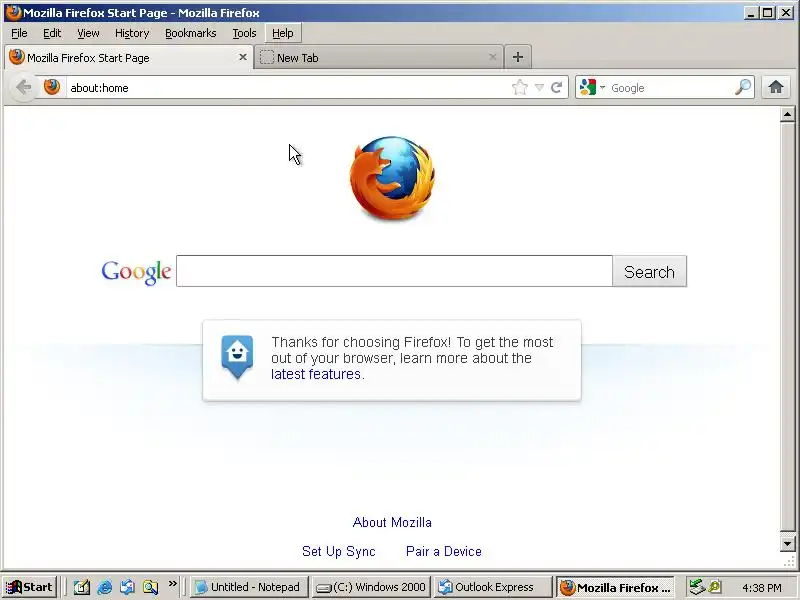Screen dimensions: 800x600
Task: Click the fourth quick launch search icon
Action: [151, 587]
